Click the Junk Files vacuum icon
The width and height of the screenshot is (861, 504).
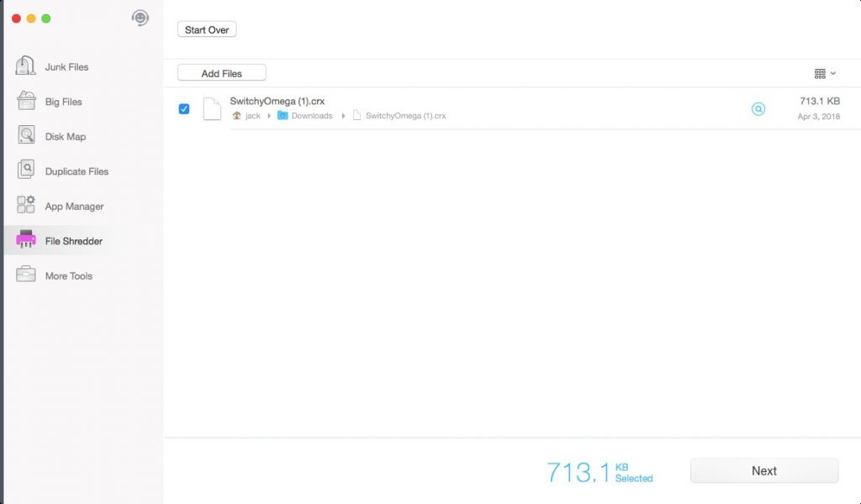[x=25, y=66]
